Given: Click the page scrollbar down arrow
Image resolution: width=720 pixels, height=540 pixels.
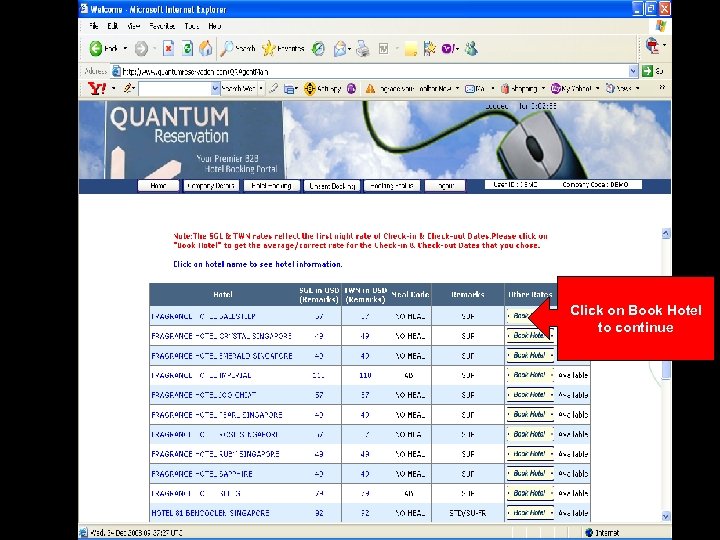Looking at the screenshot, I should tap(666, 517).
